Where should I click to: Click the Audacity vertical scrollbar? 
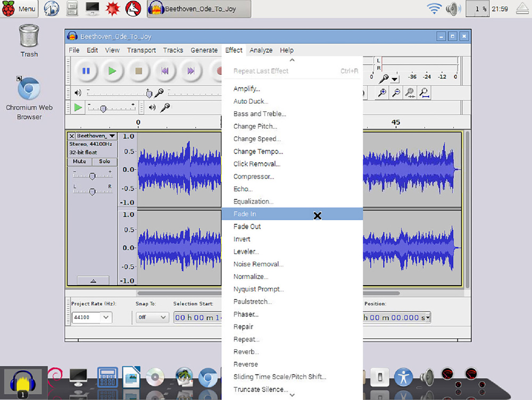click(x=468, y=210)
